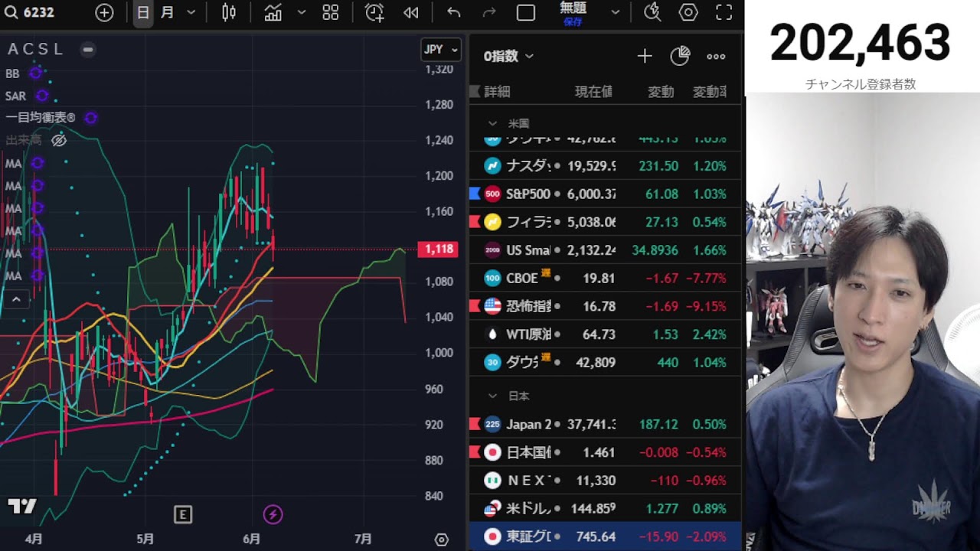The width and height of the screenshot is (980, 551).
Task: Sort watchlist by 現在値 column
Action: click(593, 92)
